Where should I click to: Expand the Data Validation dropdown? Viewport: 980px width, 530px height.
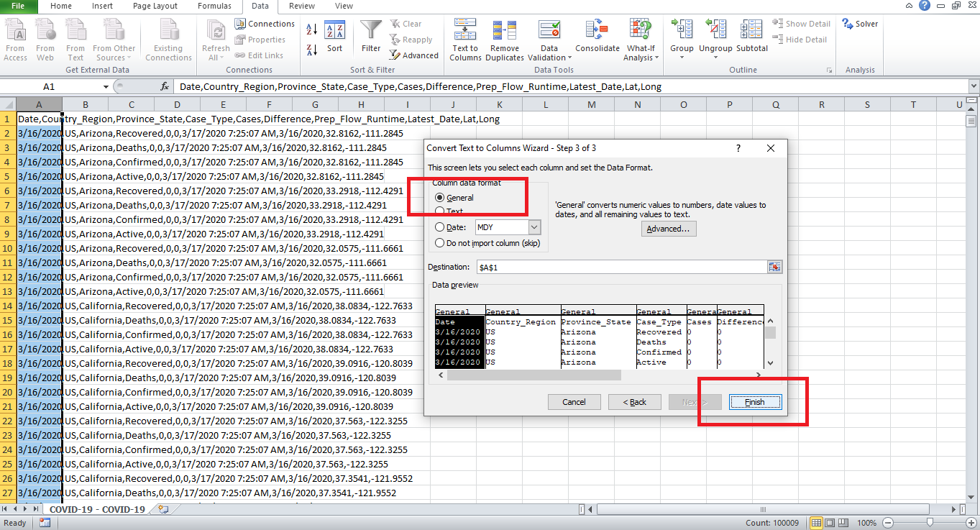549,53
